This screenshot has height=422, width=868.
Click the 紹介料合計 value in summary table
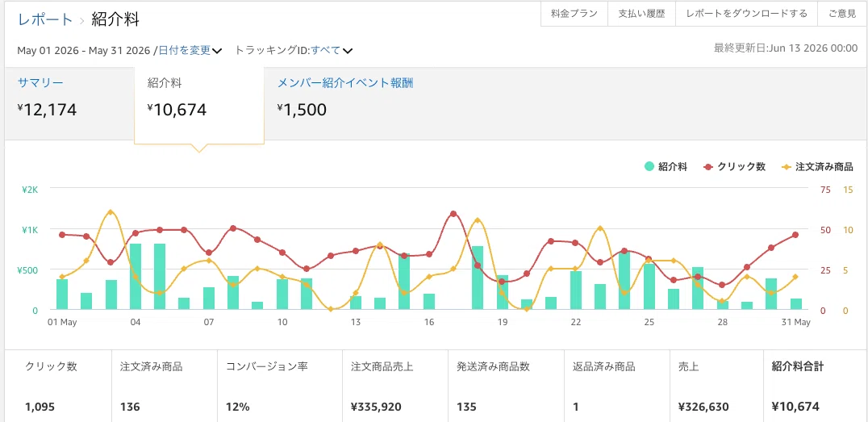pos(795,407)
